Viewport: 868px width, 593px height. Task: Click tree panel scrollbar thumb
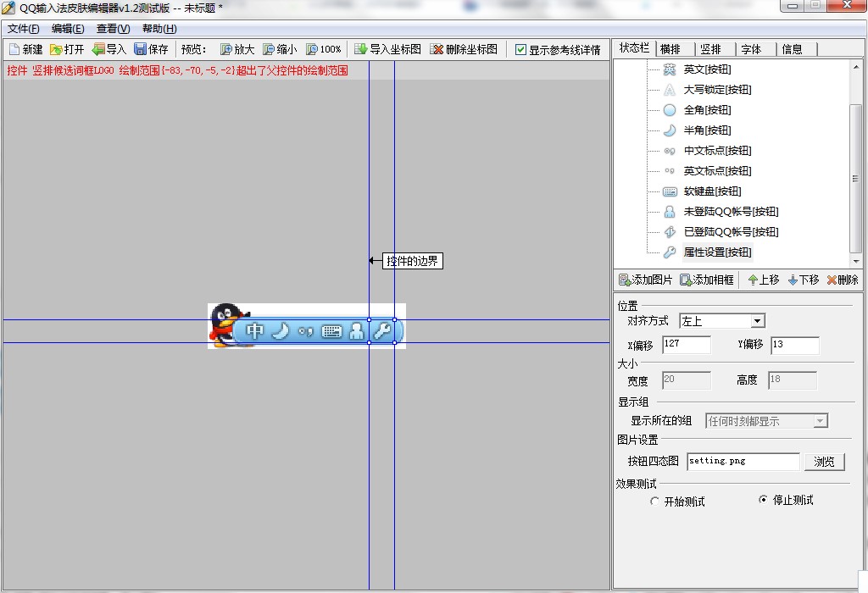coord(856,178)
